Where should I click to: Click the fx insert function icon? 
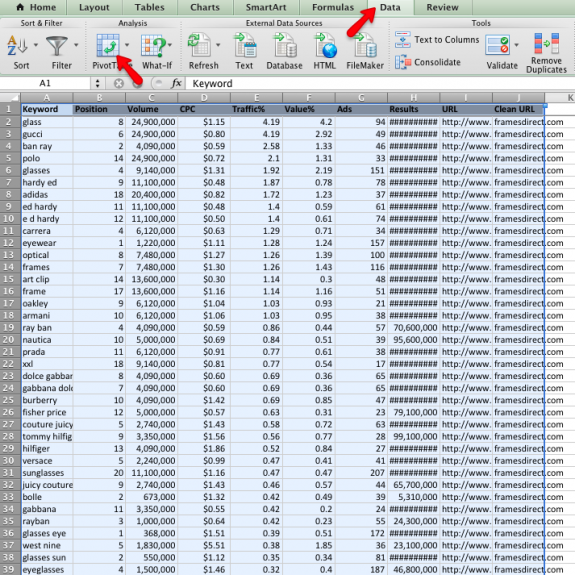[176, 83]
